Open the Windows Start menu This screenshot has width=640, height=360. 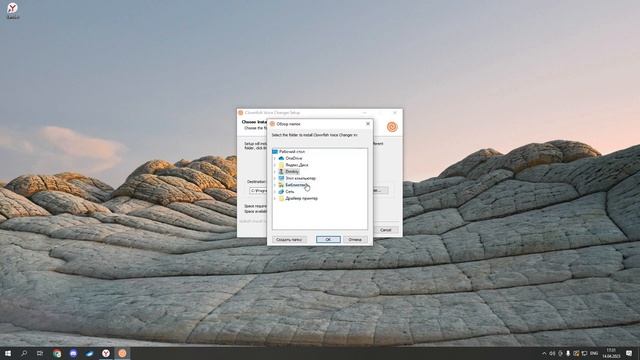coord(8,353)
